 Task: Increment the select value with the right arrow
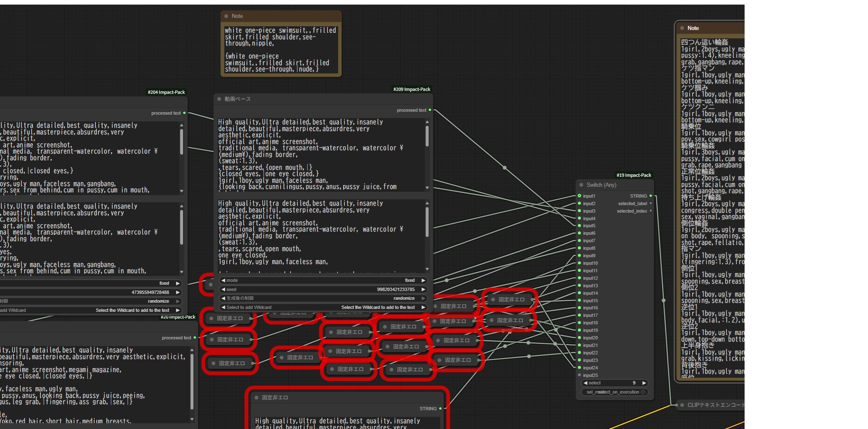tap(644, 383)
